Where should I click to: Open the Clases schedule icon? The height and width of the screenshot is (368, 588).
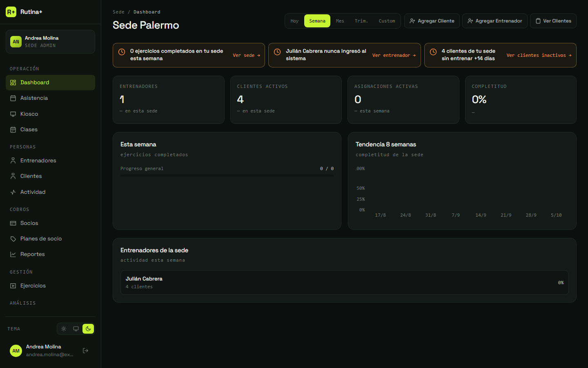pyautogui.click(x=13, y=130)
